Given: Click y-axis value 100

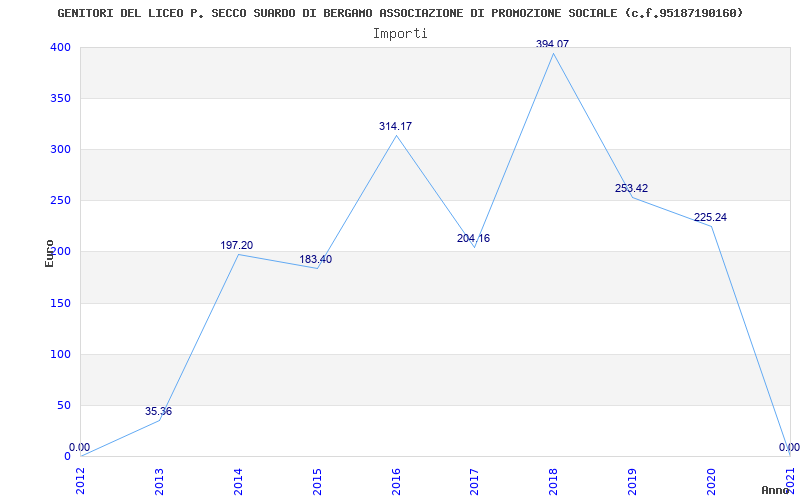Looking at the screenshot, I should click(60, 355).
